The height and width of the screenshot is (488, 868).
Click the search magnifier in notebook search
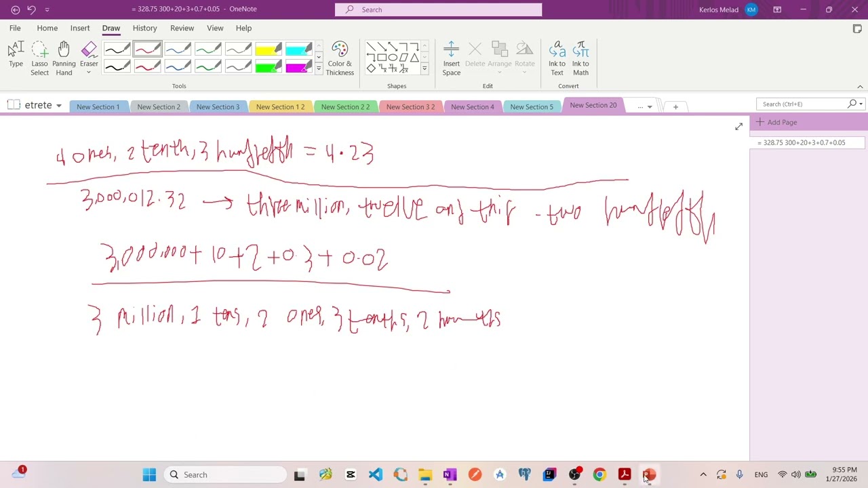click(852, 104)
